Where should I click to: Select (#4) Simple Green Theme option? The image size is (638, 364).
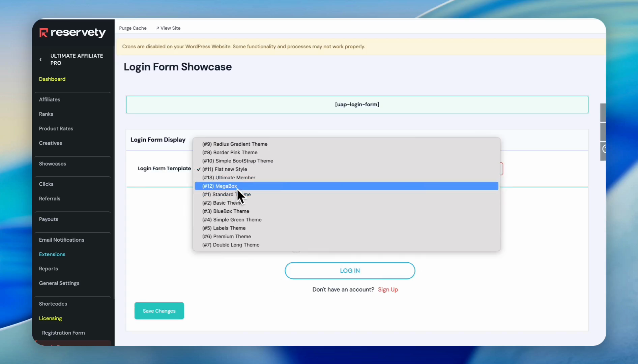[x=232, y=220]
